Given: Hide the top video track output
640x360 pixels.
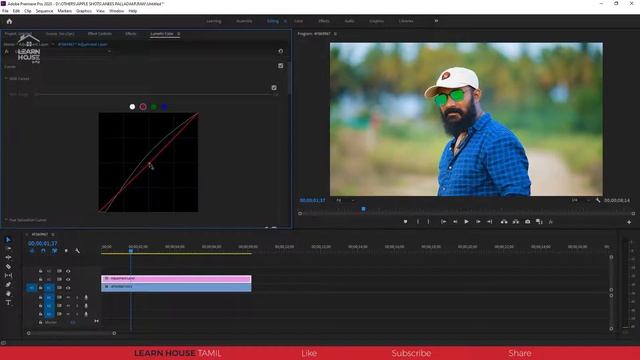Looking at the screenshot, I should coord(68,271).
